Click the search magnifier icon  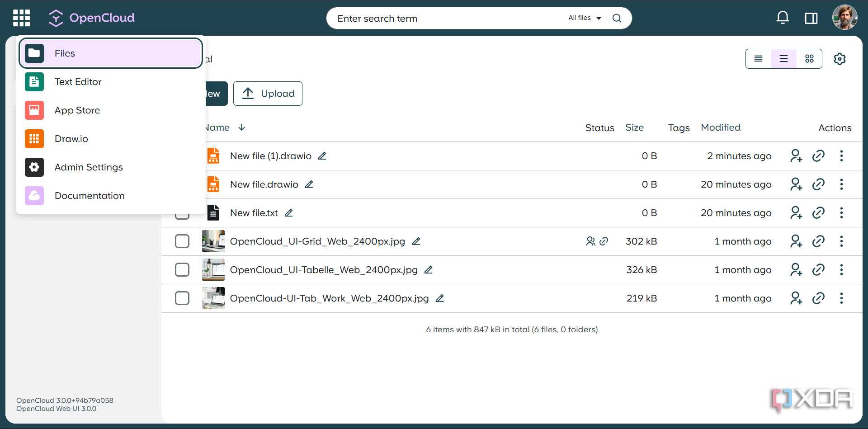pos(617,18)
